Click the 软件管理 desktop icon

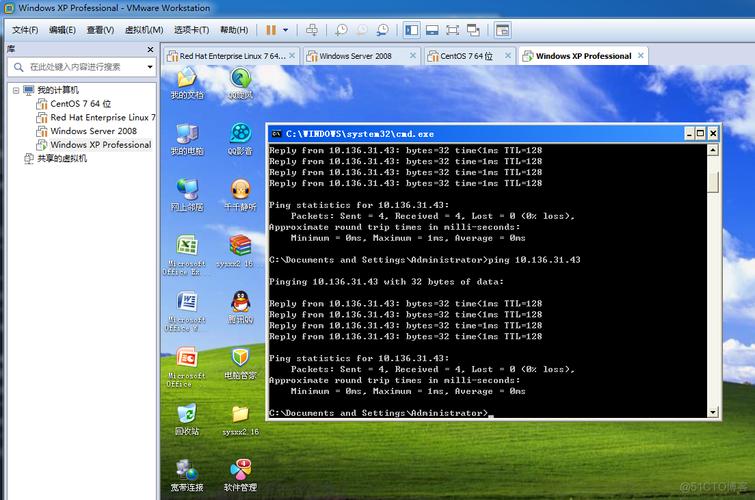[x=240, y=475]
